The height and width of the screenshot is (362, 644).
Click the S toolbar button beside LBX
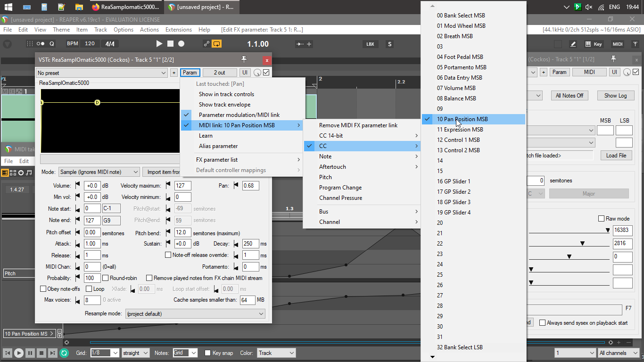click(x=390, y=44)
